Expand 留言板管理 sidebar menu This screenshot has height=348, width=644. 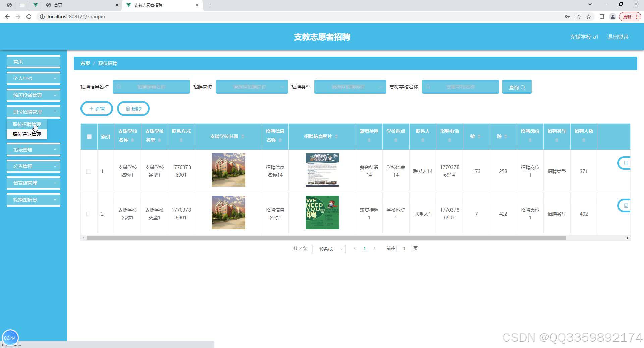[x=34, y=183]
